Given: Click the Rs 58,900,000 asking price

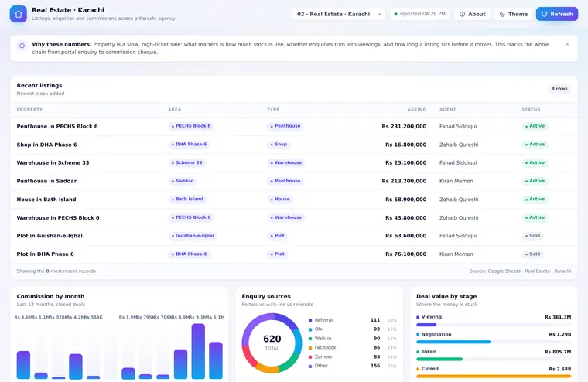Looking at the screenshot, I should pyautogui.click(x=405, y=199).
